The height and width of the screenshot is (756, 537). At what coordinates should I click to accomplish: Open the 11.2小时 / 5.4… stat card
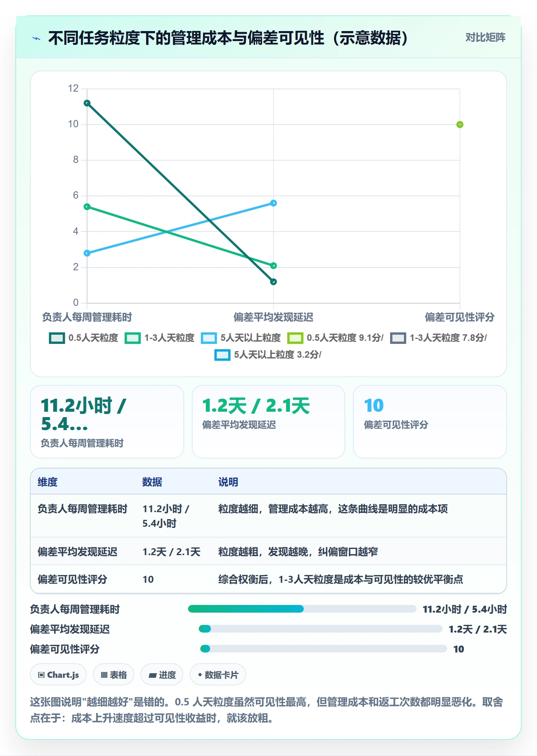coord(107,422)
